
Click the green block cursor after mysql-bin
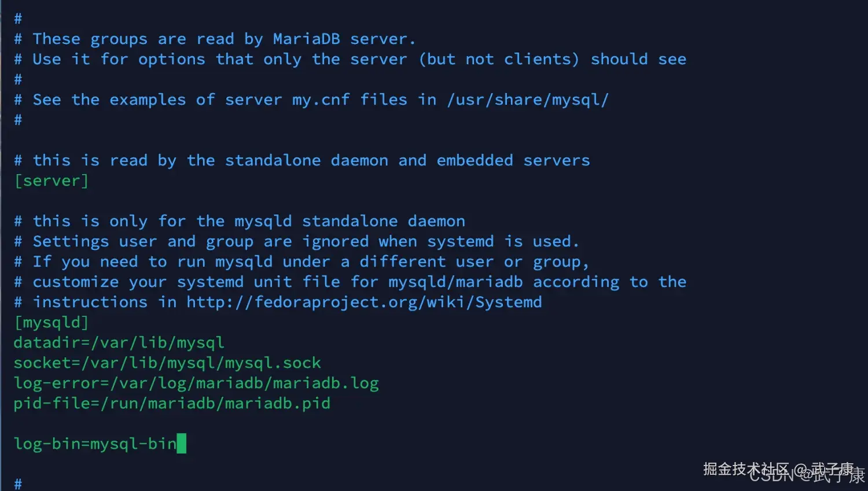tap(182, 444)
